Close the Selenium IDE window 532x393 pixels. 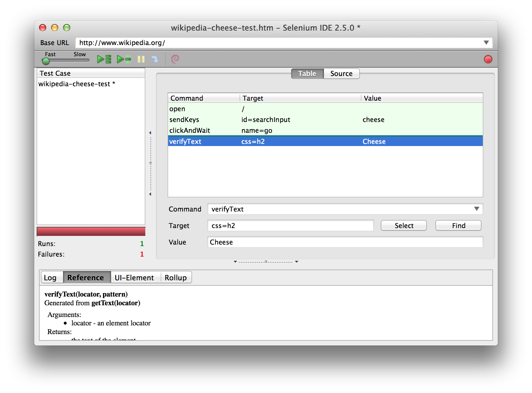click(43, 28)
